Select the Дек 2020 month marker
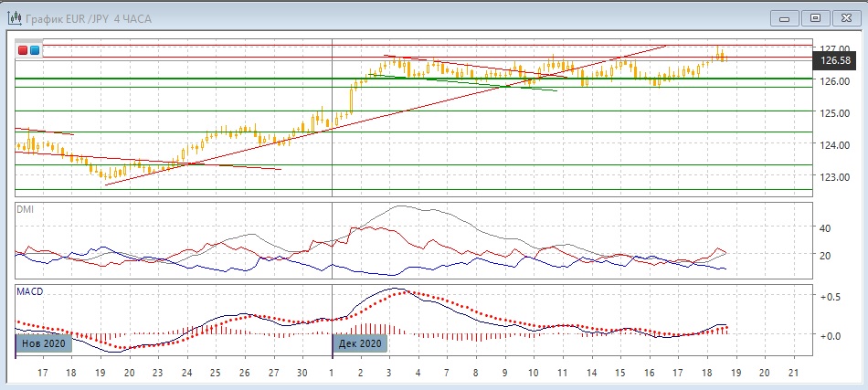The height and width of the screenshot is (390, 868). click(359, 344)
